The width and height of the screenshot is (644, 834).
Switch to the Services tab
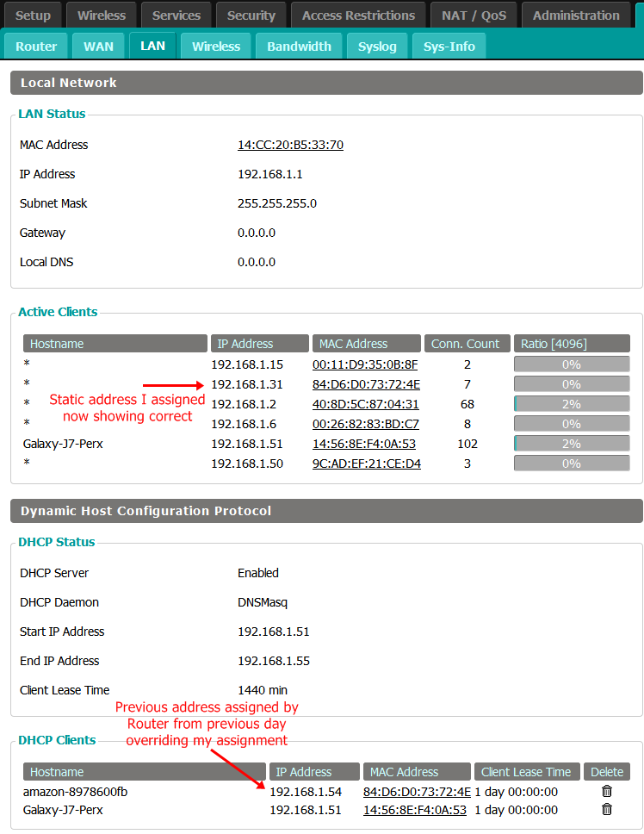176,16
